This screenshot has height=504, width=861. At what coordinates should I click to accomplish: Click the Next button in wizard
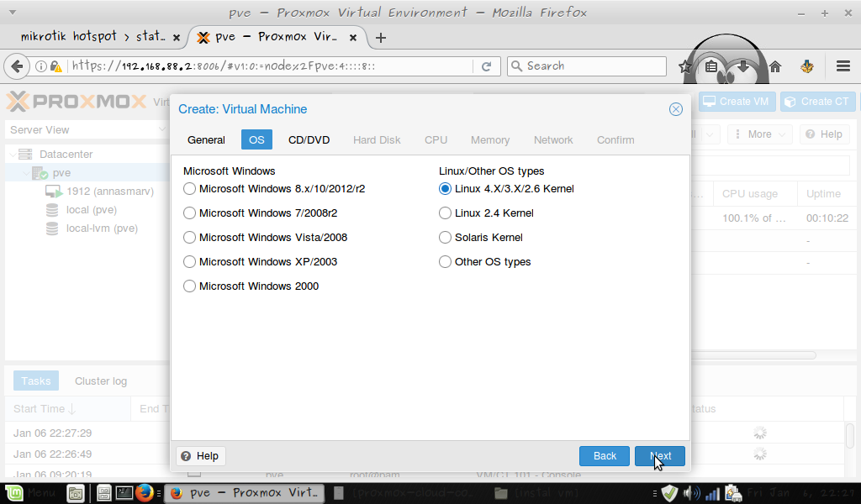(660, 456)
